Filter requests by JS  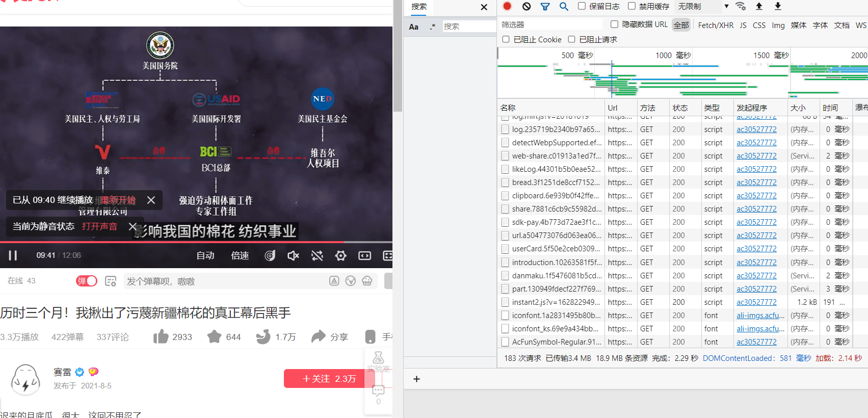743,25
